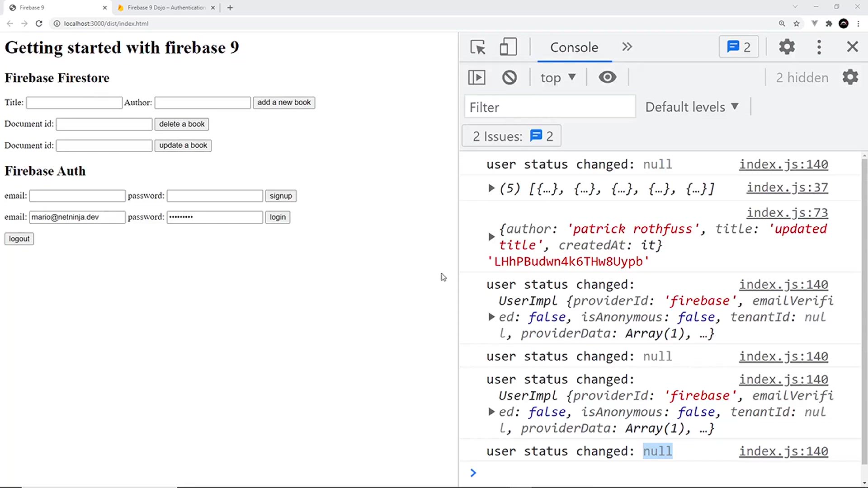Click the signup button

[x=281, y=196]
